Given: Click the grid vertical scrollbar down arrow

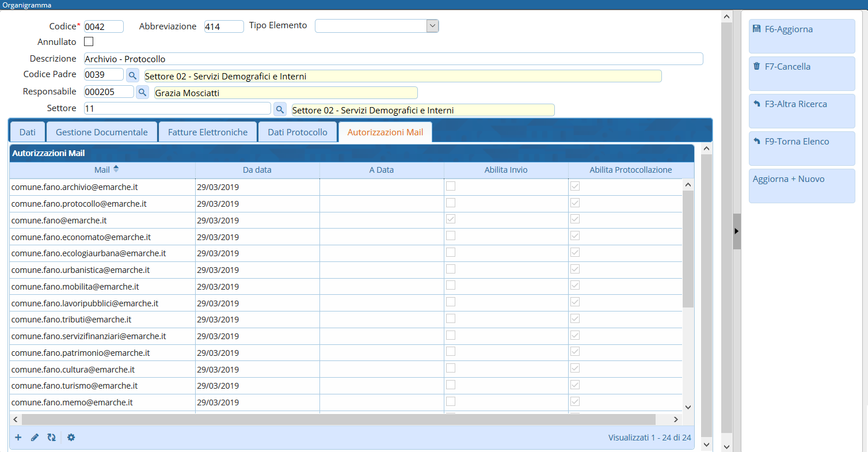Looking at the screenshot, I should click(x=688, y=407).
